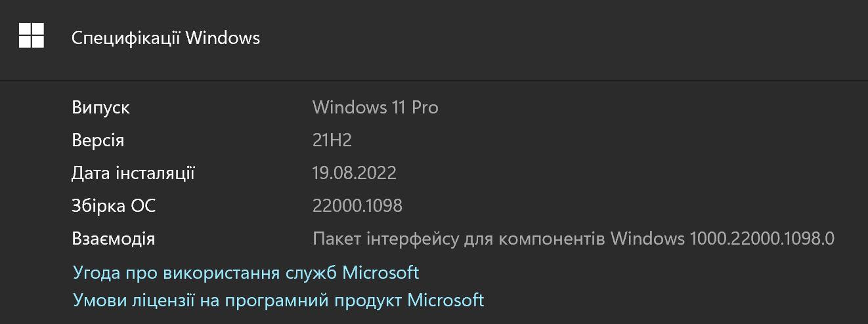This screenshot has width=868, height=324.
Task: Click the Windows 11 Pro edition value
Action: (x=375, y=108)
